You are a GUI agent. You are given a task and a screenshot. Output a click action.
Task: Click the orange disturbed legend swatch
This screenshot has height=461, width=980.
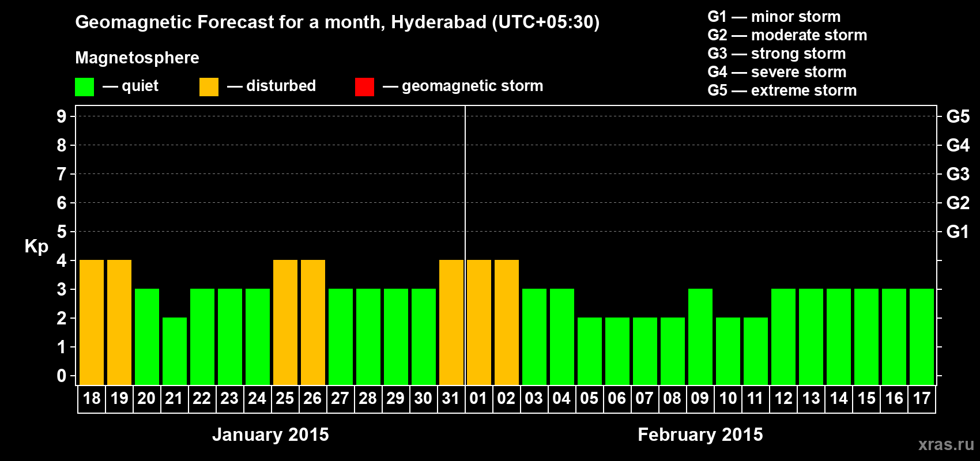[x=209, y=87]
